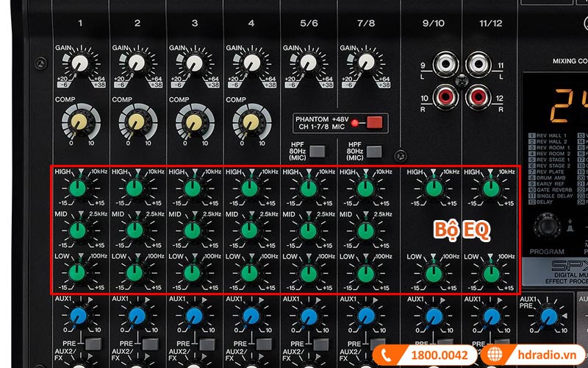Screen dimensions: 588x368
Task: Click the 1800.0042 hotline number
Action: [440, 355]
